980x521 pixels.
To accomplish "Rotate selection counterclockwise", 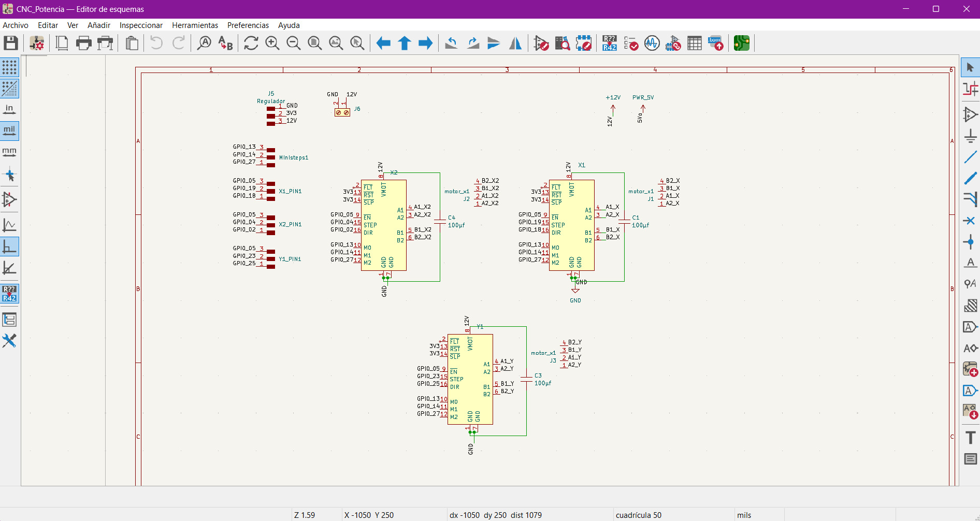I will click(451, 43).
